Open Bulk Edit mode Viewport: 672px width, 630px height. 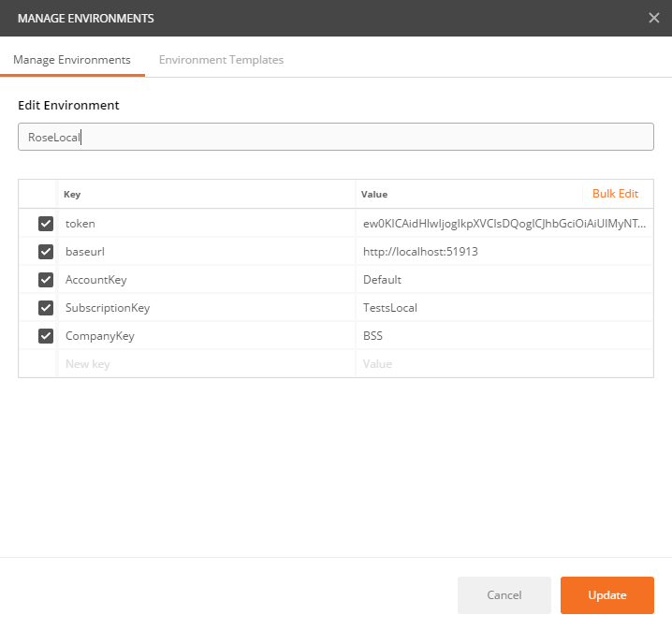pos(615,194)
